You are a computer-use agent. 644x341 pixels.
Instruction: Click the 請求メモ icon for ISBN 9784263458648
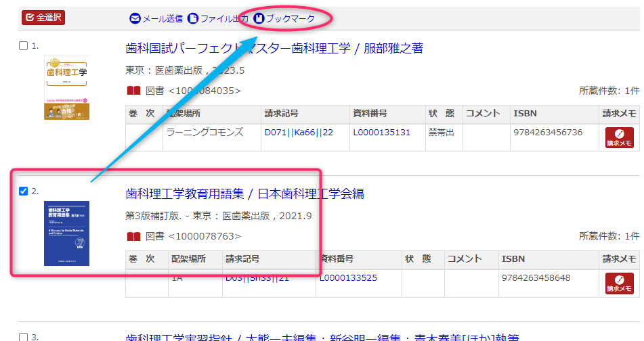point(619,283)
